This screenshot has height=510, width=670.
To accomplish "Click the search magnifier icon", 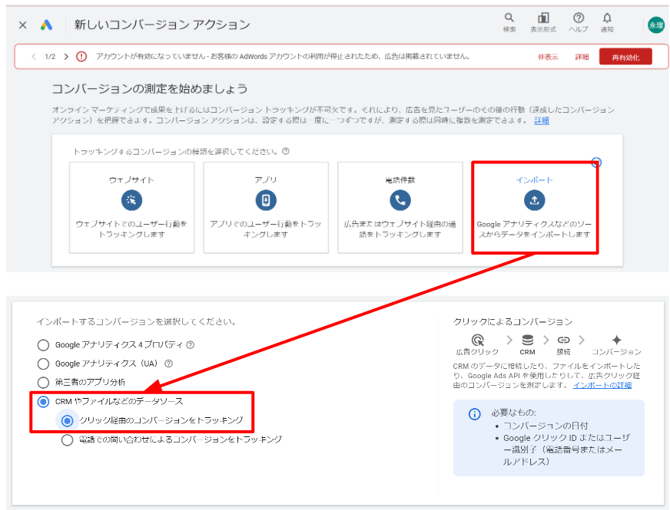I will tap(510, 18).
